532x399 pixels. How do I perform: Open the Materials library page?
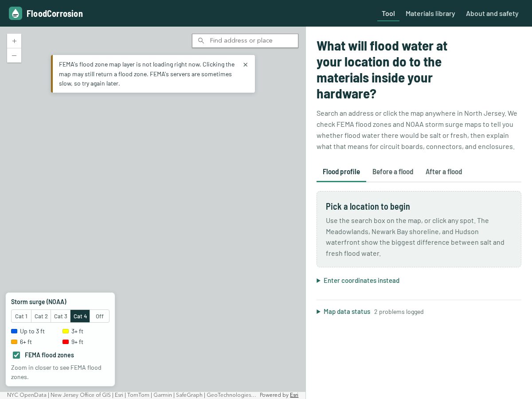[x=430, y=14]
